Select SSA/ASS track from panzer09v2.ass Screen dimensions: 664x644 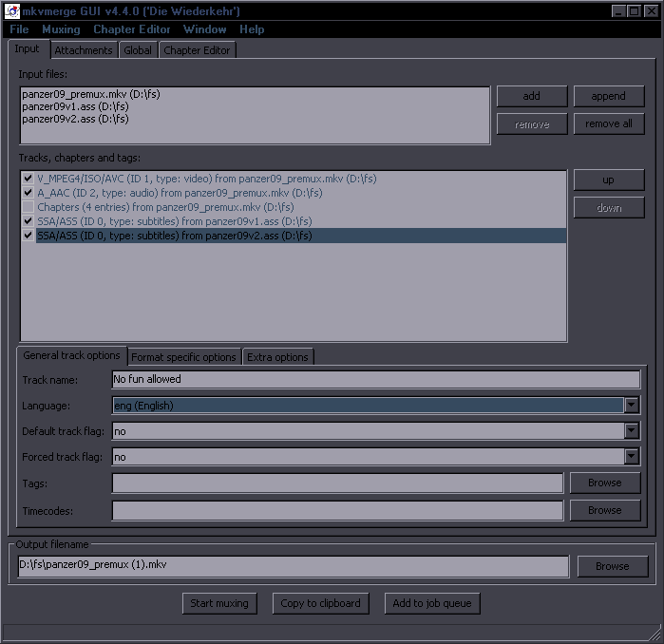coord(301,236)
